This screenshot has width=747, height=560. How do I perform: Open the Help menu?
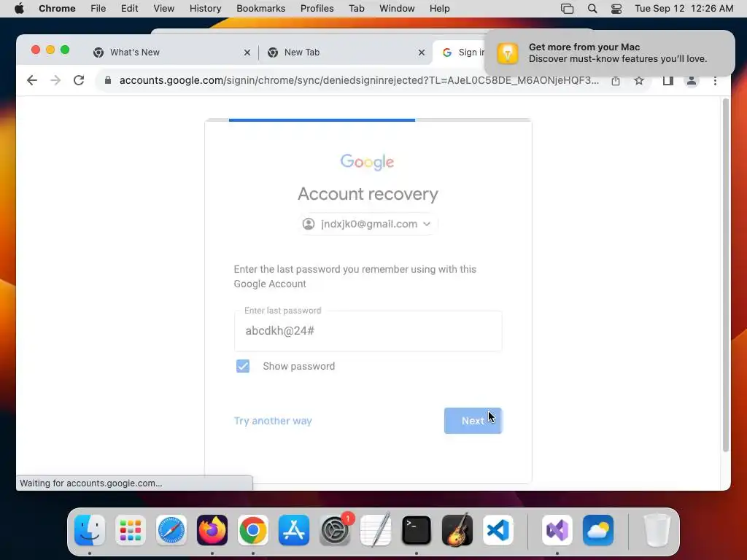[x=439, y=9]
